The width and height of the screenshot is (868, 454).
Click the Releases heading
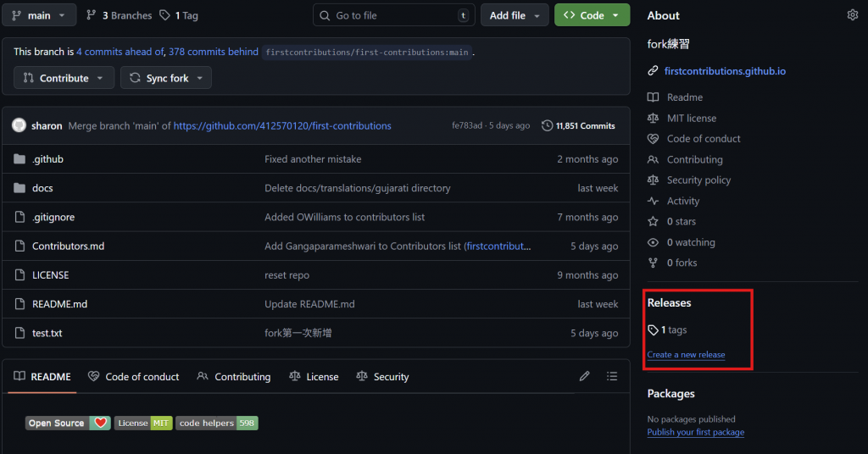[670, 302]
